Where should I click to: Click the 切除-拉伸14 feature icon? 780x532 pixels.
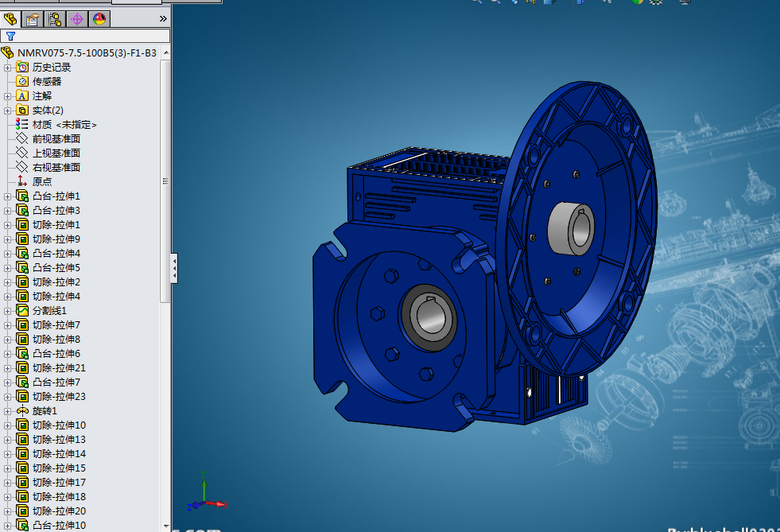pyautogui.click(x=22, y=453)
